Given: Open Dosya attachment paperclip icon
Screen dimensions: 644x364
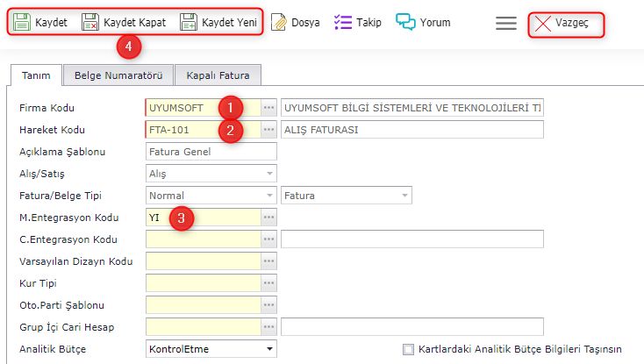Looking at the screenshot, I should pos(278,22).
